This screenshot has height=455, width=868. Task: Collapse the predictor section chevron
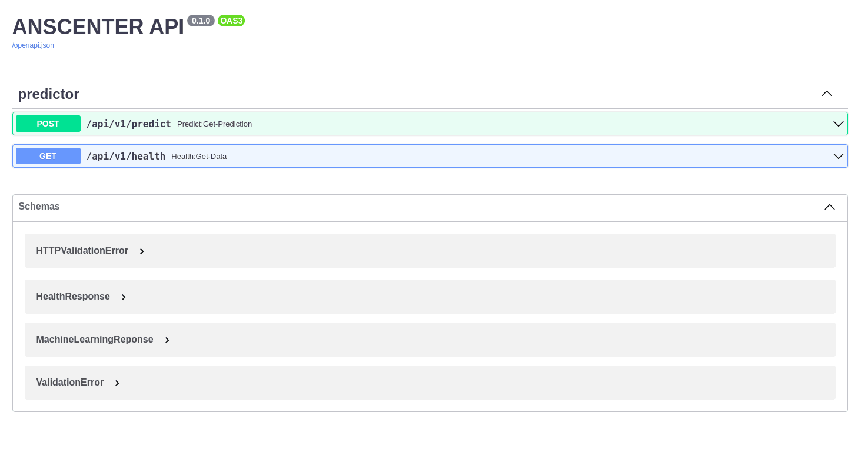pos(826,94)
